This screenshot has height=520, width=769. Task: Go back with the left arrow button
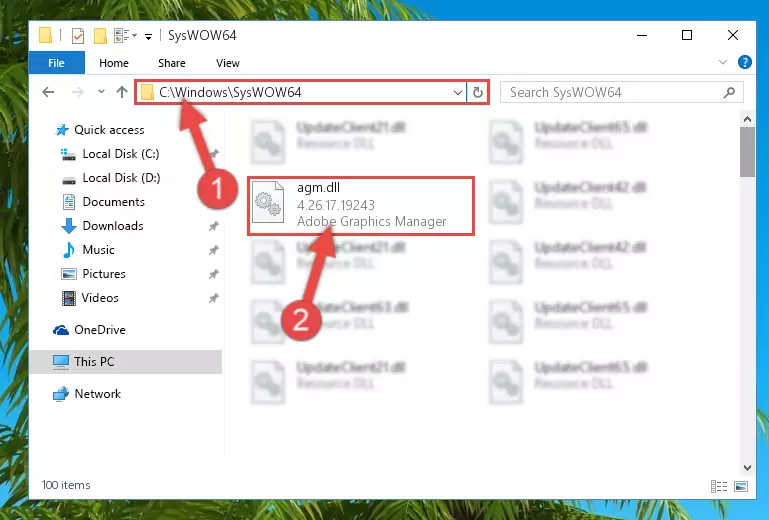(x=48, y=92)
